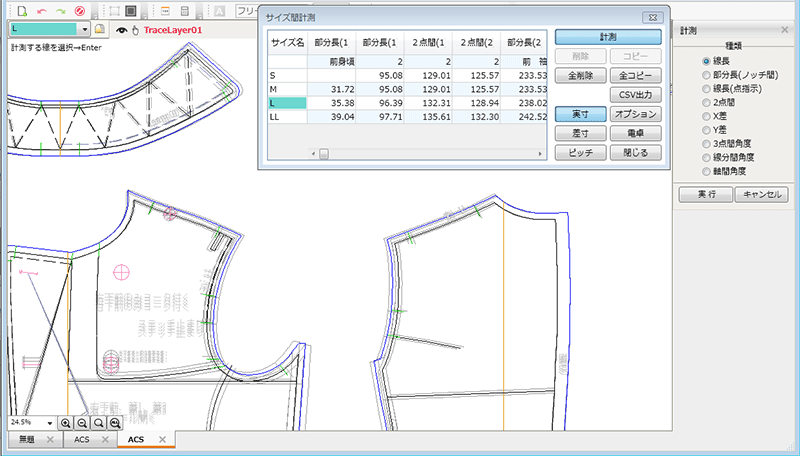
Task: Click 実行 in the 計測 panel
Action: [706, 194]
